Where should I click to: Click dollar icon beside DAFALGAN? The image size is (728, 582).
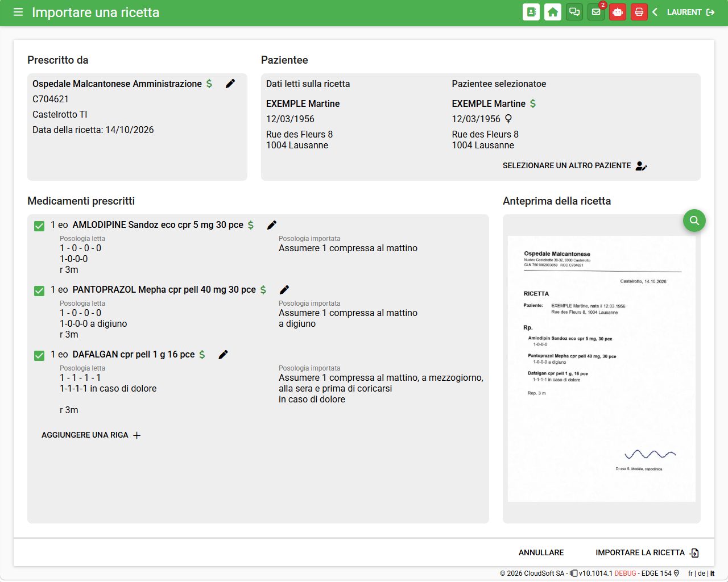pos(202,355)
